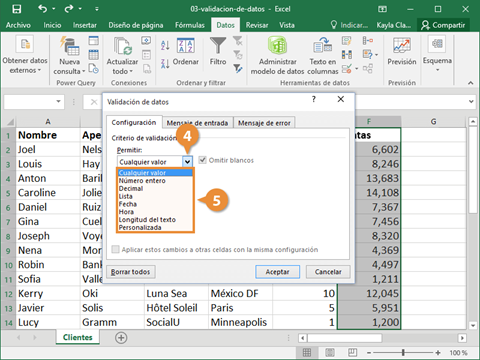Viewport: 480px width, 360px height.
Task: Select Personalizada option
Action: point(155,227)
